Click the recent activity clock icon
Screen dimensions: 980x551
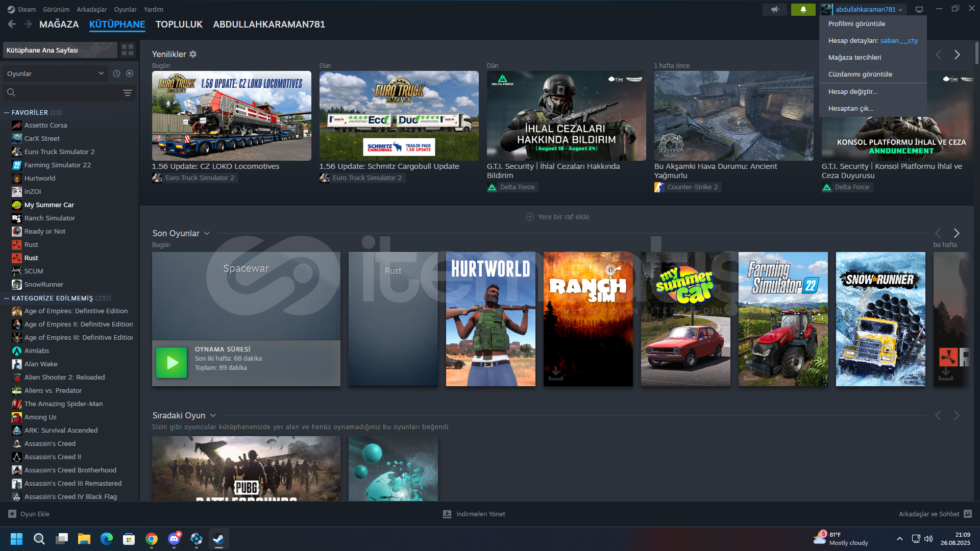click(116, 73)
